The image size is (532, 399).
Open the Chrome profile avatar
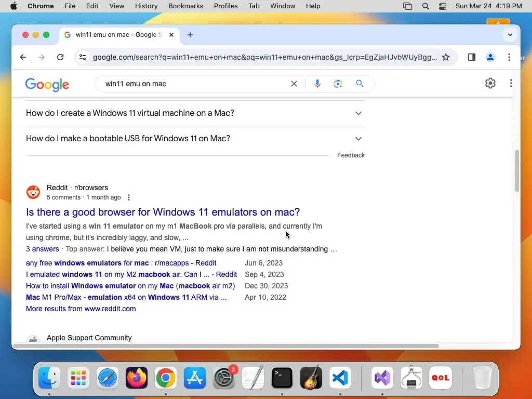click(490, 57)
